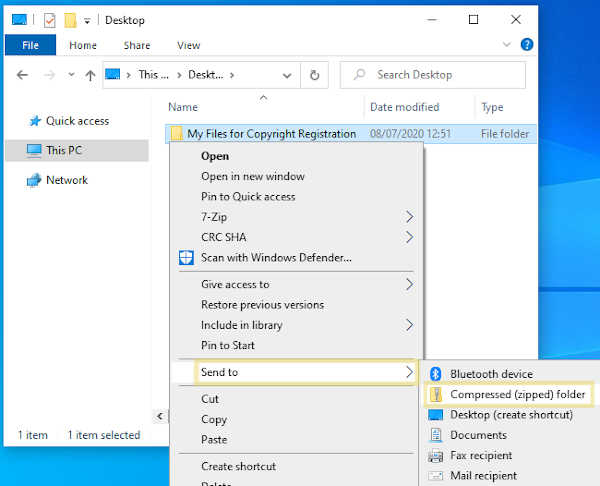
Task: Click the 'Deskt...' breadcrumb segment
Action: 205,75
